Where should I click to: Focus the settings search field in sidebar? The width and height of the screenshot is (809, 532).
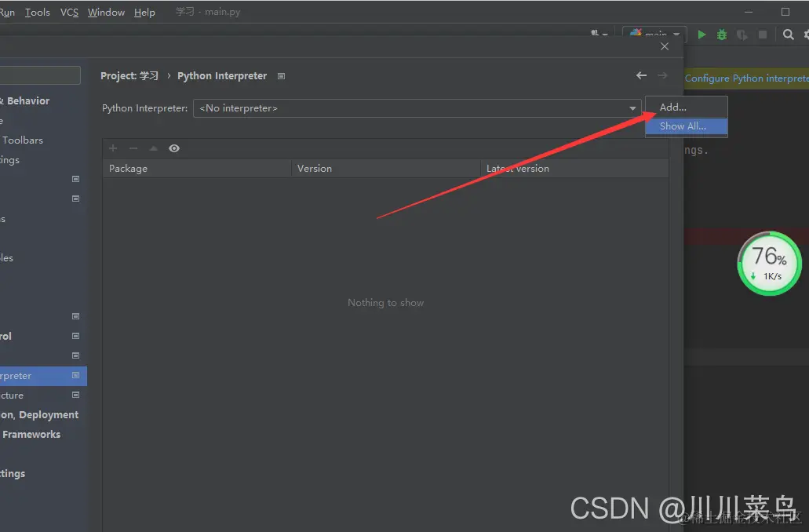tap(40, 75)
